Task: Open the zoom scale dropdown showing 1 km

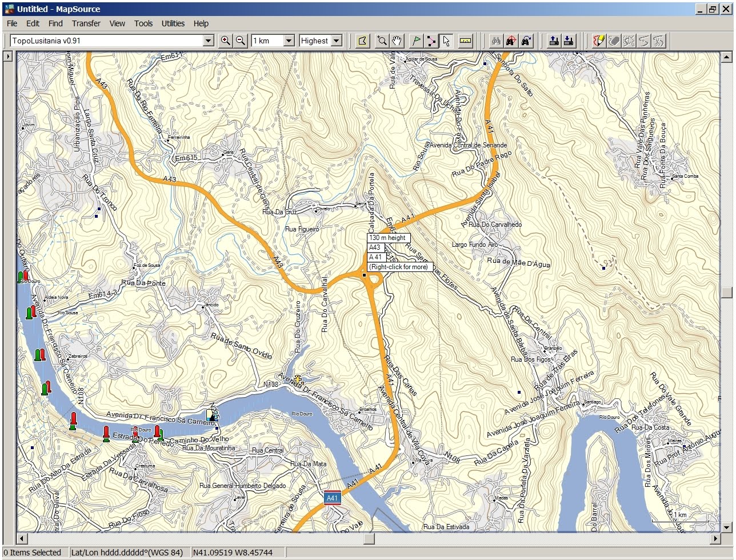Action: [x=289, y=41]
